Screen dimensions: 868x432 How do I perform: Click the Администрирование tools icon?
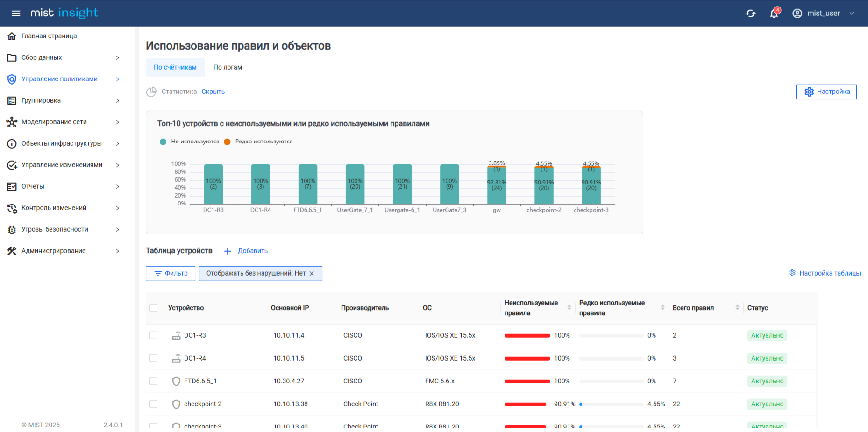tap(12, 251)
